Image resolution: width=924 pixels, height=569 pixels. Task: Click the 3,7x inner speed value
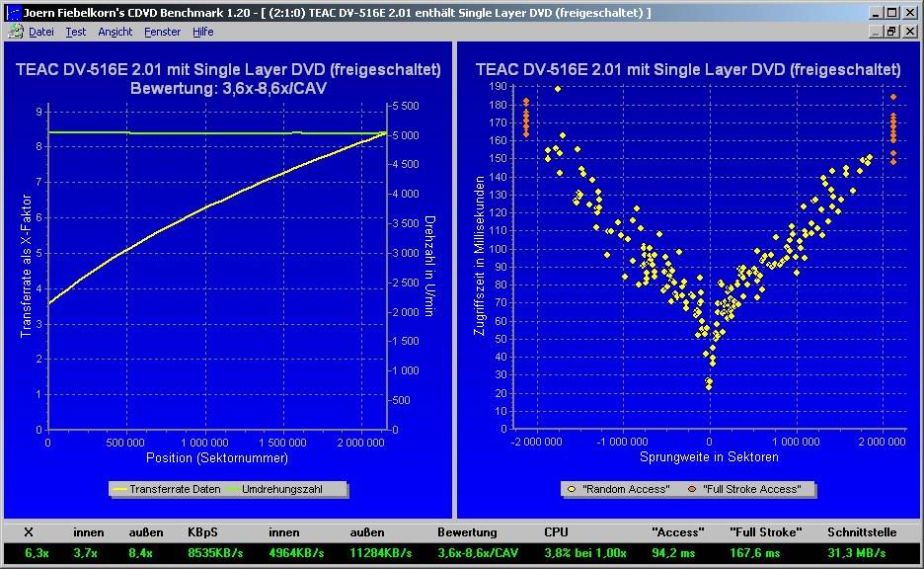(85, 553)
